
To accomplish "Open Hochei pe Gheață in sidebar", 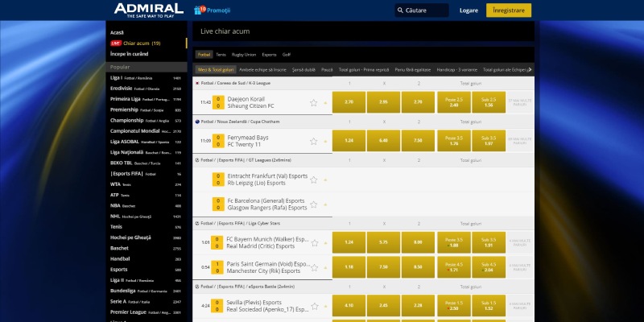I will [146, 237].
